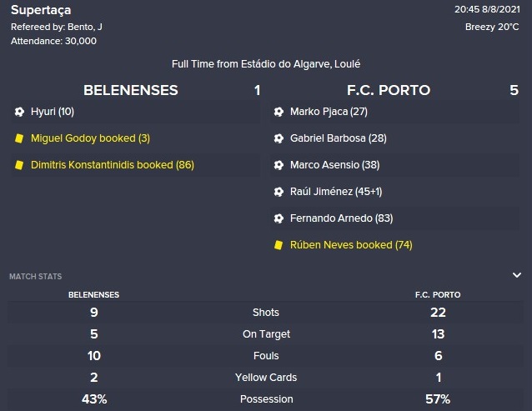
Task: Select Rúben Neves booked event
Action: point(351,245)
